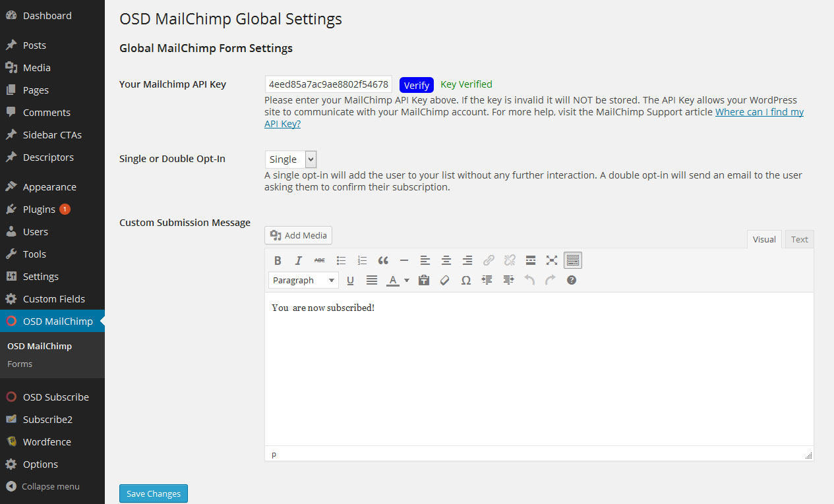Click the Add Media button
Viewport: 834px width, 504px height.
[299, 235]
